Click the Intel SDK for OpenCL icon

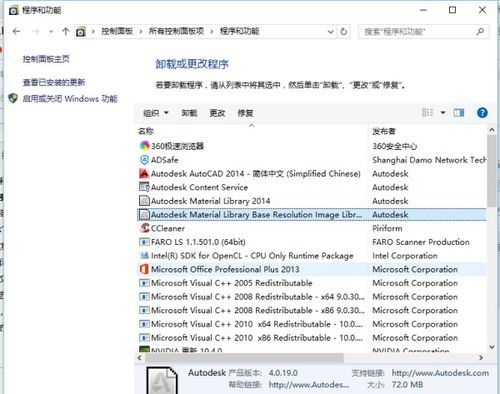144,255
